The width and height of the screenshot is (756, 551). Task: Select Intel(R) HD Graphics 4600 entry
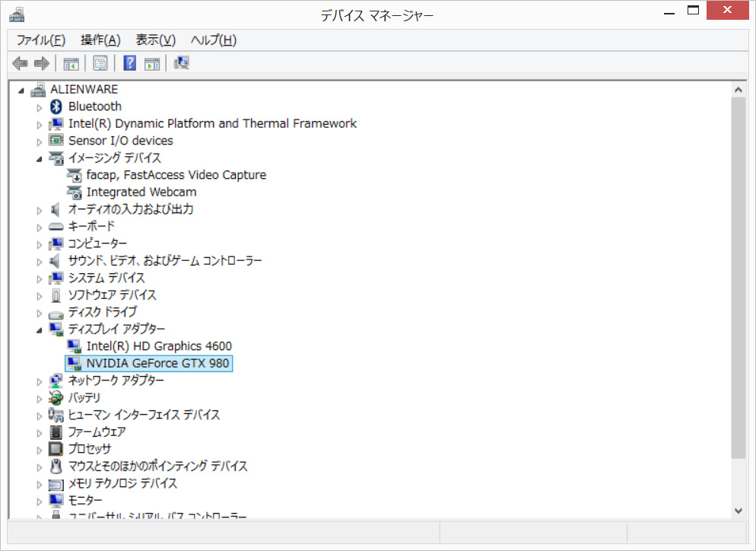point(159,346)
